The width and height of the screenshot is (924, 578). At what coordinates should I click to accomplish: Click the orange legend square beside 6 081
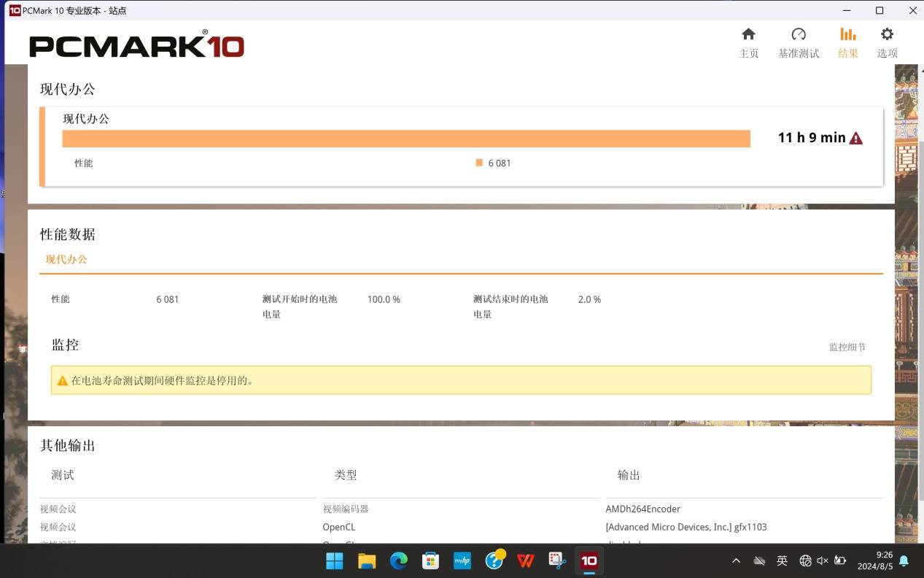(479, 163)
